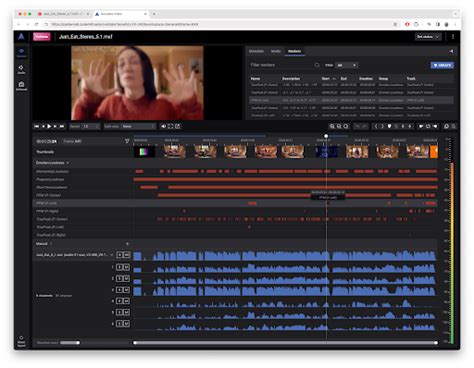Click the timeline zoom in magnifier icon
The image size is (474, 368).
click(332, 126)
